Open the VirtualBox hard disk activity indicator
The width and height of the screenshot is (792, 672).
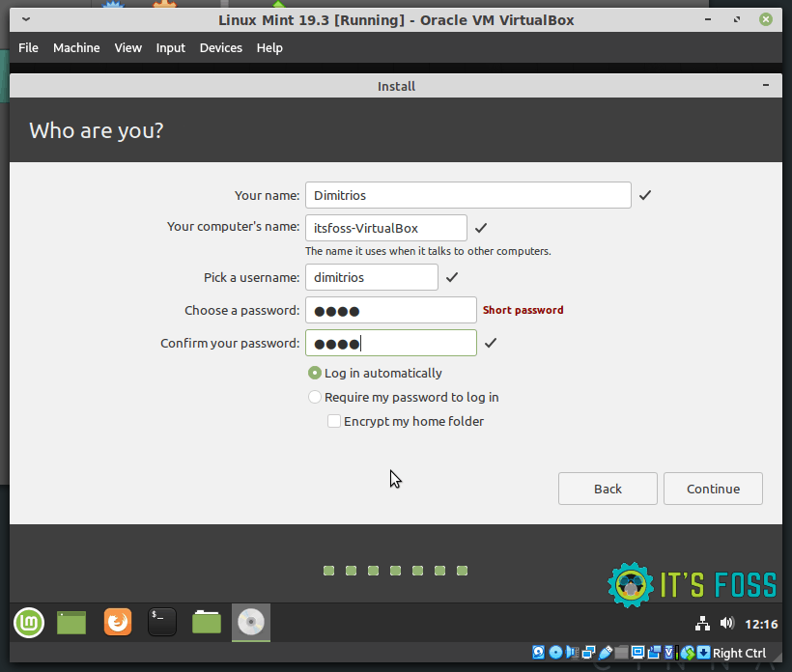[x=538, y=652]
